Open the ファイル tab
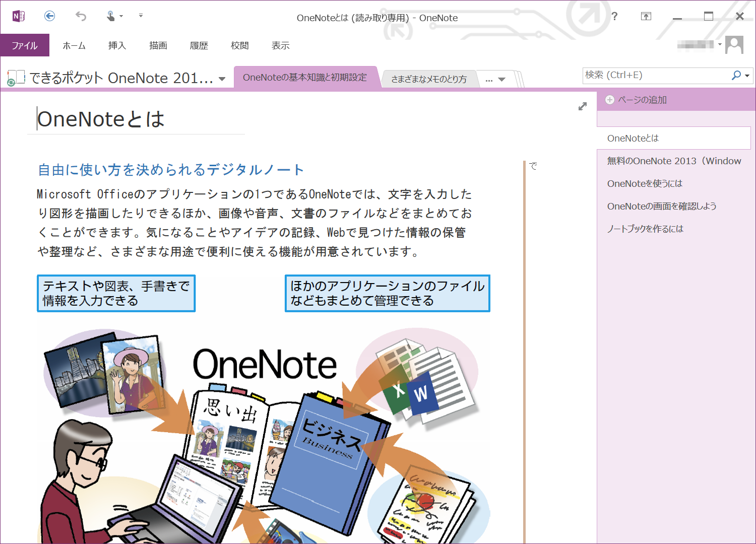 (25, 45)
